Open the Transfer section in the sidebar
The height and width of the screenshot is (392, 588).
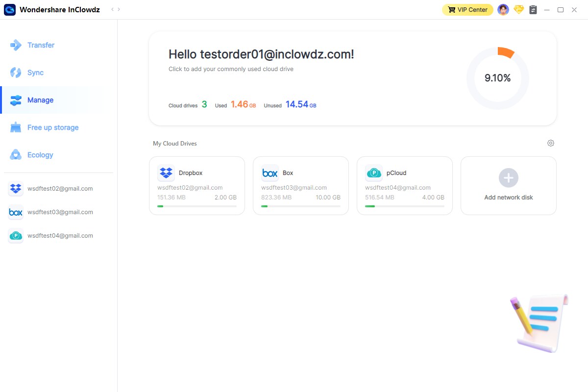point(42,45)
